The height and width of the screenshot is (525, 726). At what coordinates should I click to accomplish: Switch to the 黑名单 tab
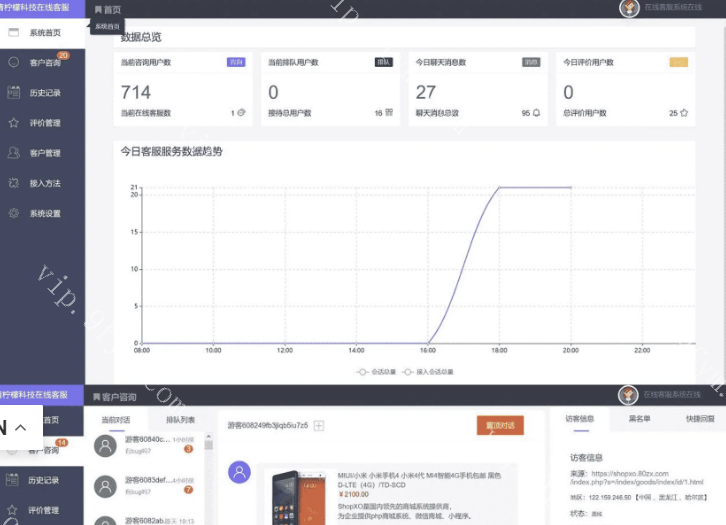click(639, 419)
